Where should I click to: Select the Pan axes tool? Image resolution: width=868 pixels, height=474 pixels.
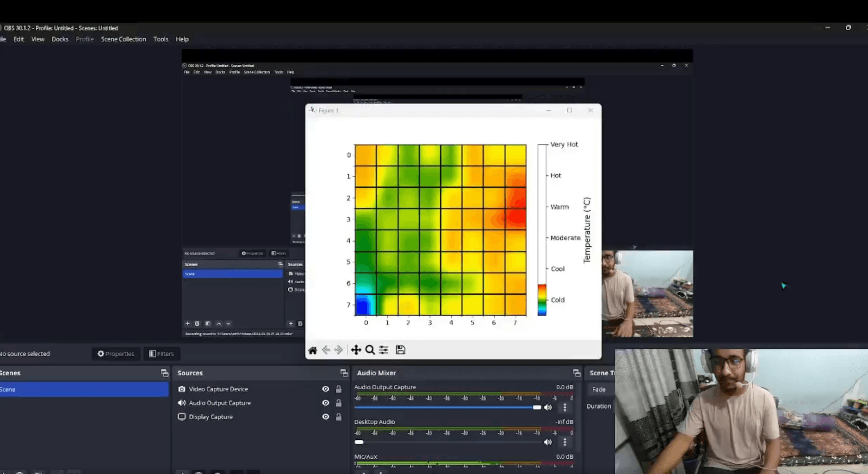[x=356, y=350]
